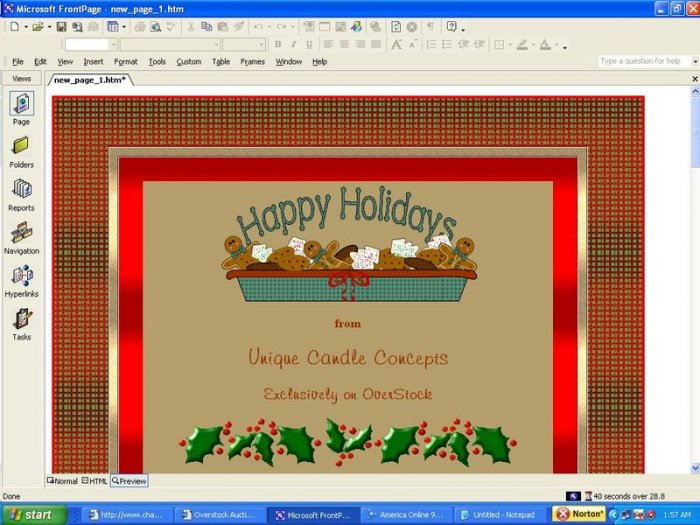
Task: Toggle Bold formatting button
Action: (278, 44)
